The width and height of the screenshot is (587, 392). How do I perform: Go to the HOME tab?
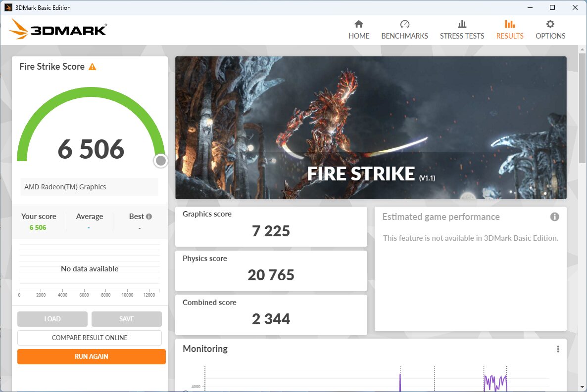click(x=359, y=30)
